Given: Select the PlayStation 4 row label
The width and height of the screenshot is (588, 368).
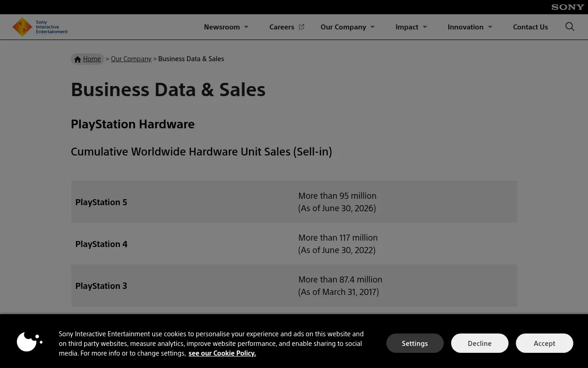Looking at the screenshot, I should 102,244.
